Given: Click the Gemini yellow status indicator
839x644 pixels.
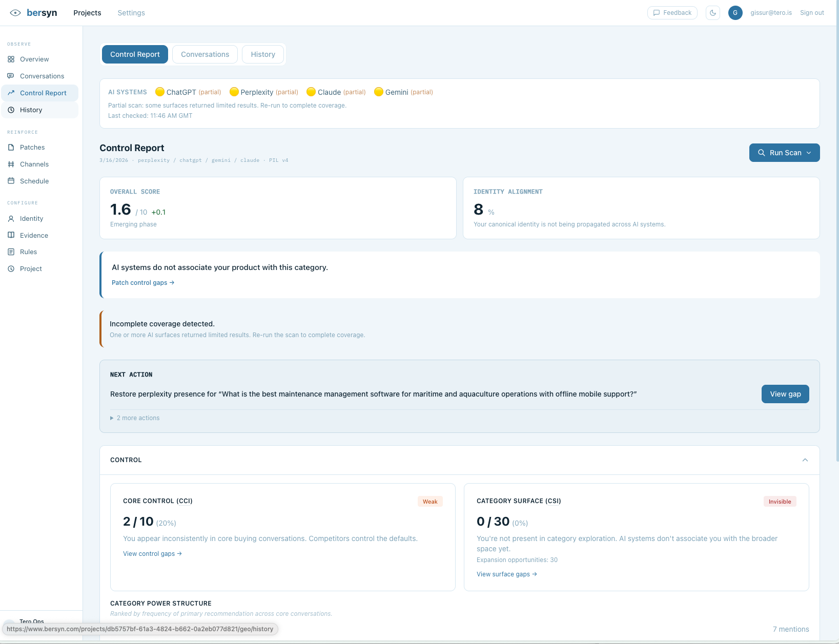Looking at the screenshot, I should click(379, 92).
